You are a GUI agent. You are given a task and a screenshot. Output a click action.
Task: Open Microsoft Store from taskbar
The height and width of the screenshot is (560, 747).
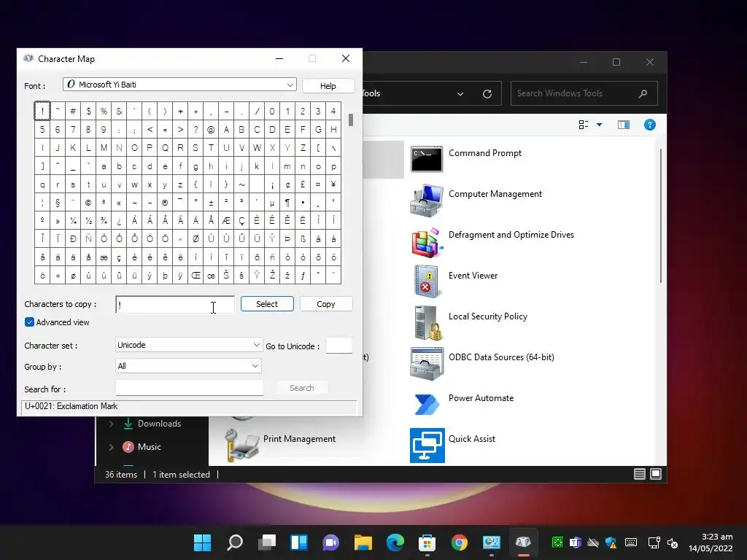[427, 542]
